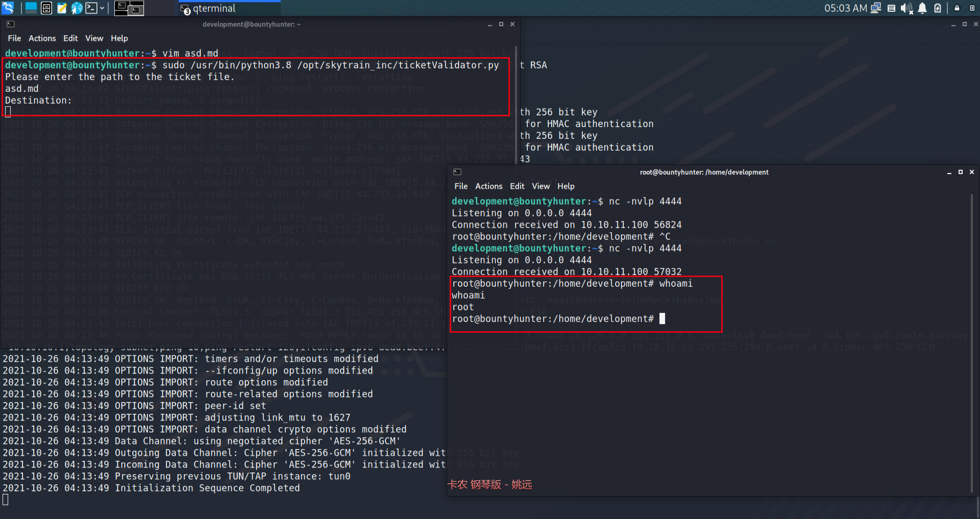Unmute audio via the volume tray icon
This screenshot has height=519, width=980.
point(906,8)
